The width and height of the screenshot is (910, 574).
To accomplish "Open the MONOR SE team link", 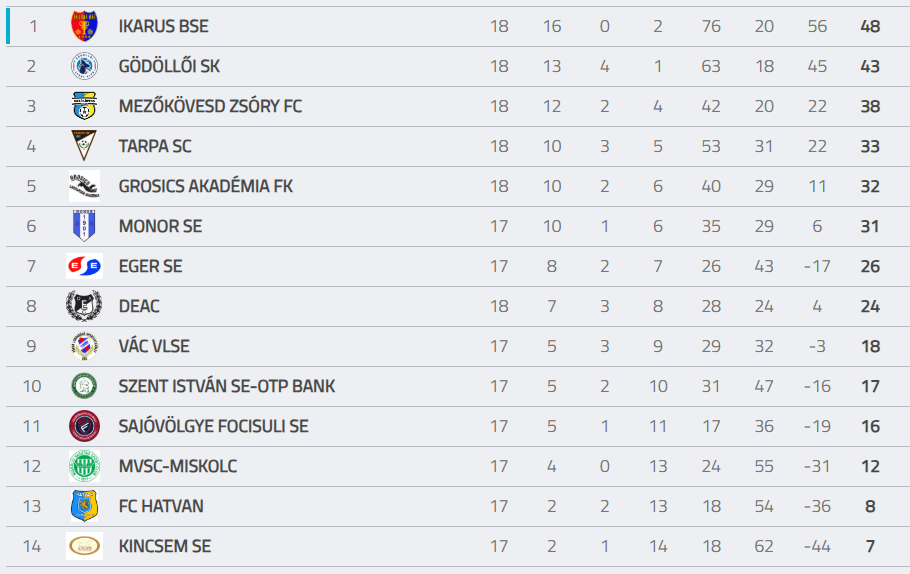I will coord(160,226).
